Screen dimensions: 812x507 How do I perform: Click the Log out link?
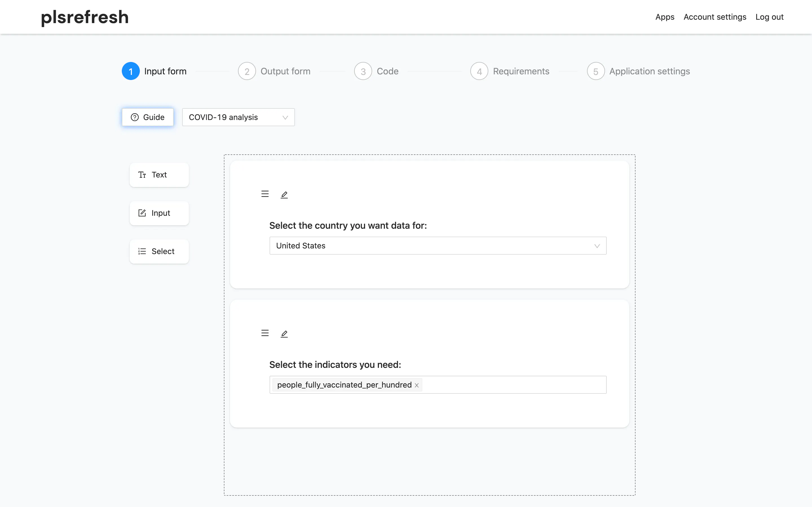click(769, 17)
